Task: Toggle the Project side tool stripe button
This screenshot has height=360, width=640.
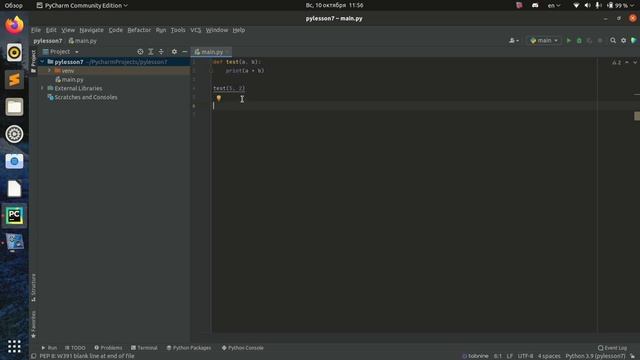Action: click(x=33, y=61)
